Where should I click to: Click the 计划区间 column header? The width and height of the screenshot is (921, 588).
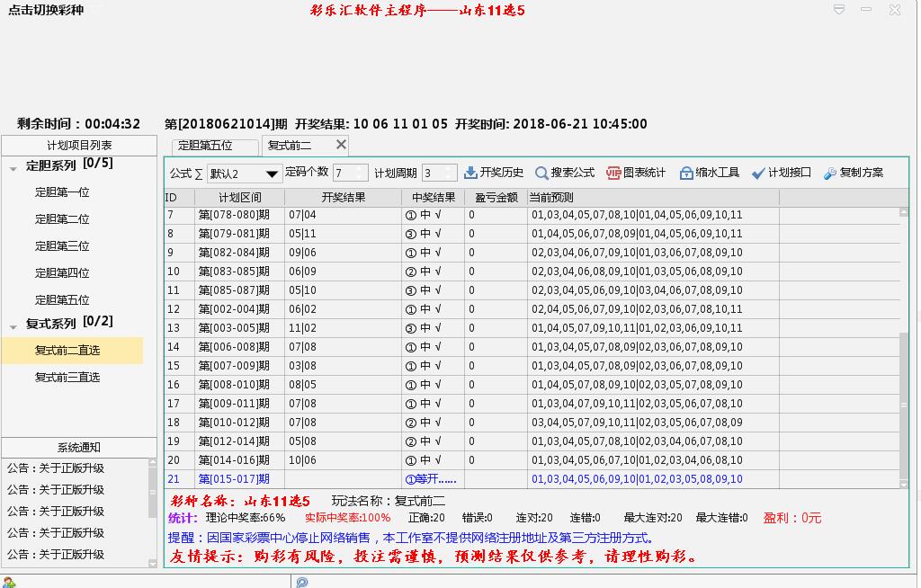[x=239, y=198]
